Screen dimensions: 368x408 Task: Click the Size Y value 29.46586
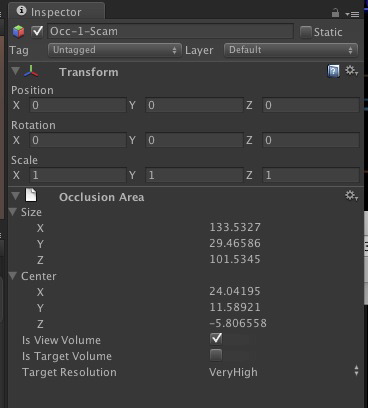click(x=235, y=243)
